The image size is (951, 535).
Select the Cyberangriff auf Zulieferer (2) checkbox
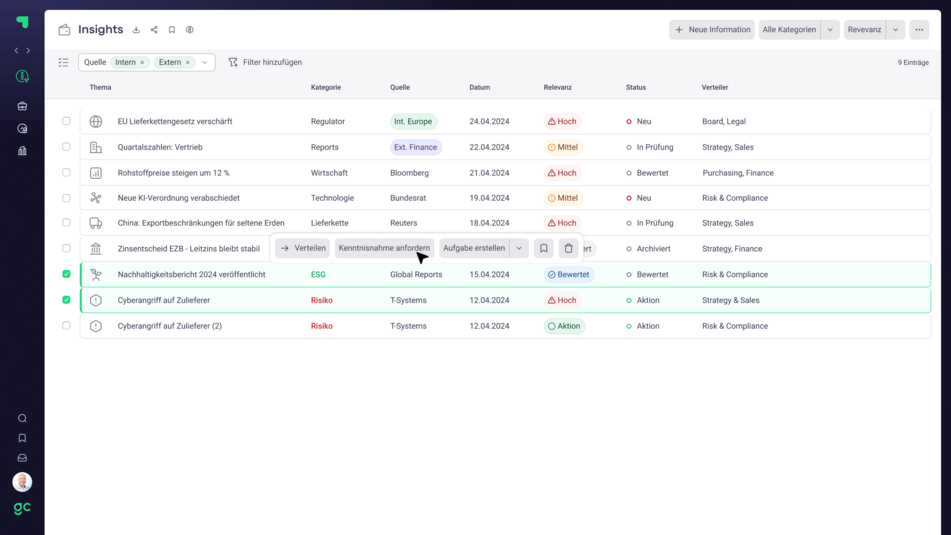(x=67, y=326)
